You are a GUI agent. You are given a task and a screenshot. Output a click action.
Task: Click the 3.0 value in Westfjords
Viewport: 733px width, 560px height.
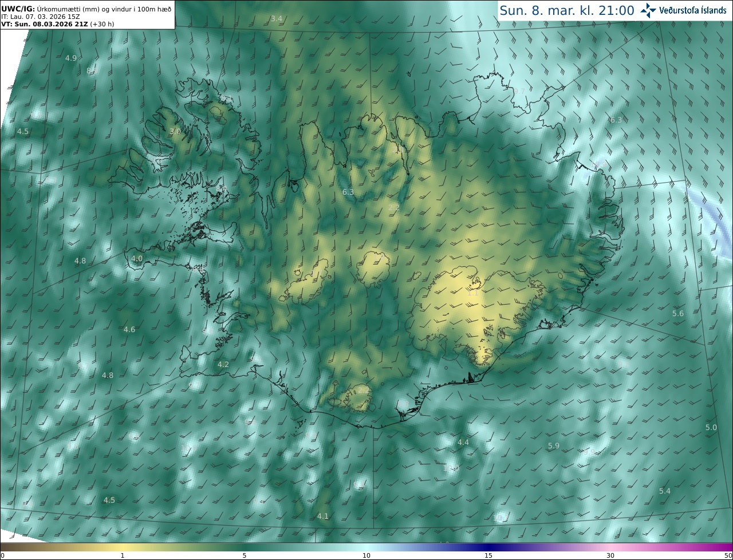(175, 132)
